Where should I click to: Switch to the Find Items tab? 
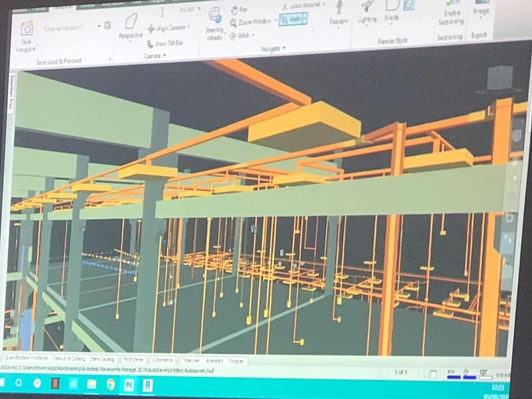(x=134, y=359)
